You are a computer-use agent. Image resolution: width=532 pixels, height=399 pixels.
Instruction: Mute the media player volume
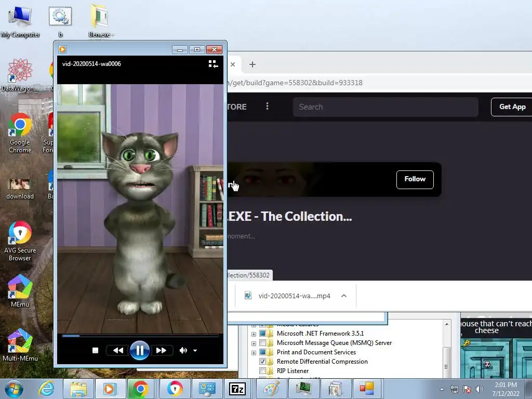pyautogui.click(x=183, y=351)
